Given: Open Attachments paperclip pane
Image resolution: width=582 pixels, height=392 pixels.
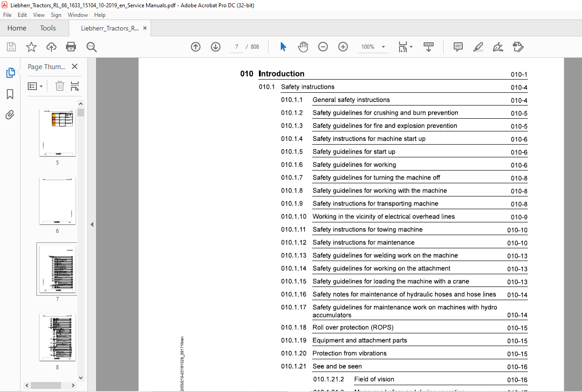Looking at the screenshot, I should (10, 115).
